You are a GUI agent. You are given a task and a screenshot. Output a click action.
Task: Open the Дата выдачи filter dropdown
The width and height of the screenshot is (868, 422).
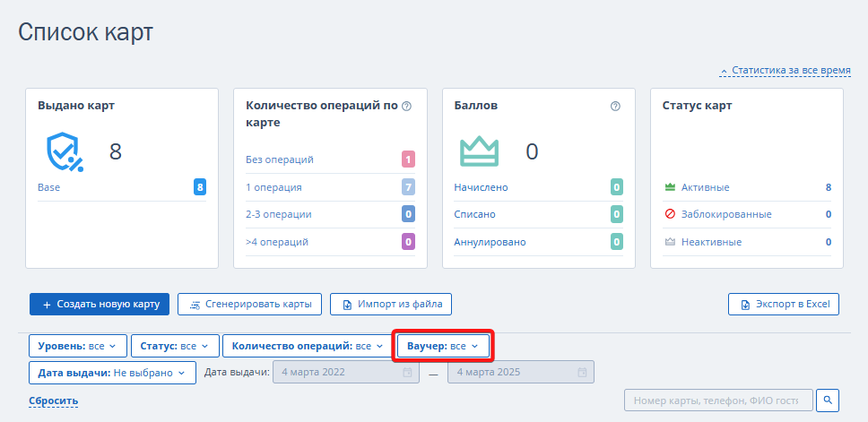point(112,372)
